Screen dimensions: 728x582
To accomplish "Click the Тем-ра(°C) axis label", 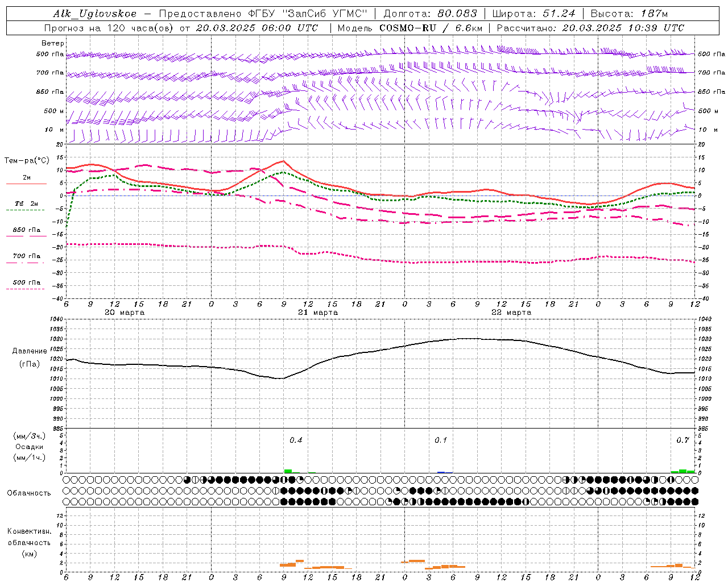I will (x=27, y=161).
